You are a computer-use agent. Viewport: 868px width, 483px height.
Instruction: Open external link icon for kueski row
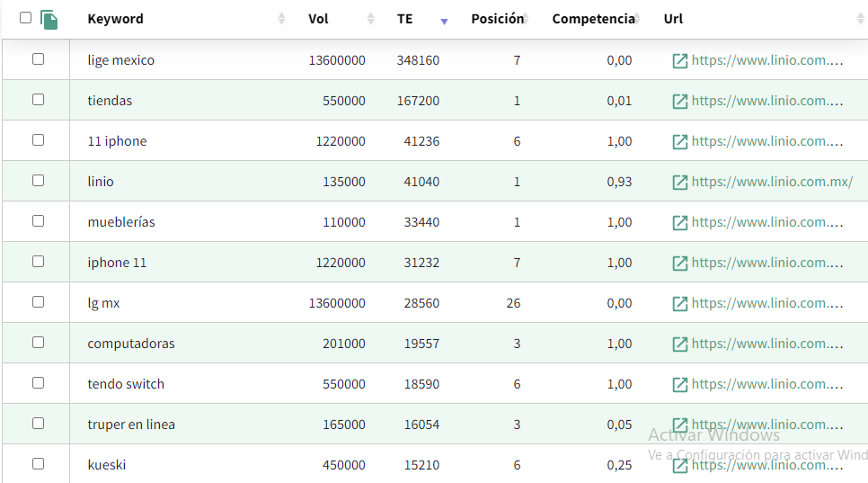680,465
